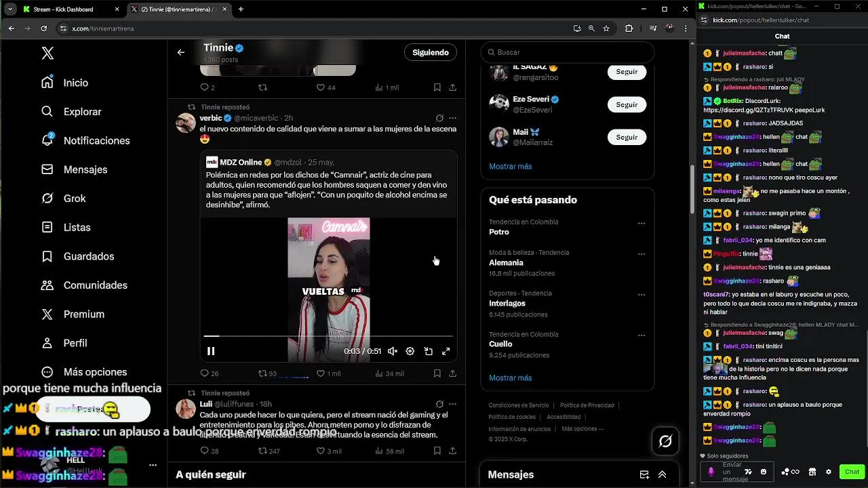Open Mensajes in the sidebar

(x=74, y=169)
